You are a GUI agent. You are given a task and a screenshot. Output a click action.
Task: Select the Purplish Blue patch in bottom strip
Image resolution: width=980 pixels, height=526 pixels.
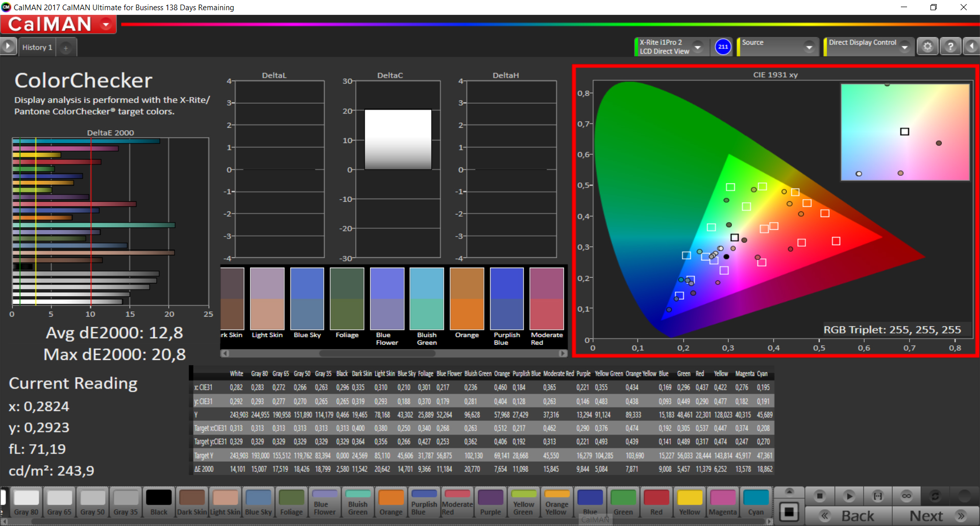point(424,503)
